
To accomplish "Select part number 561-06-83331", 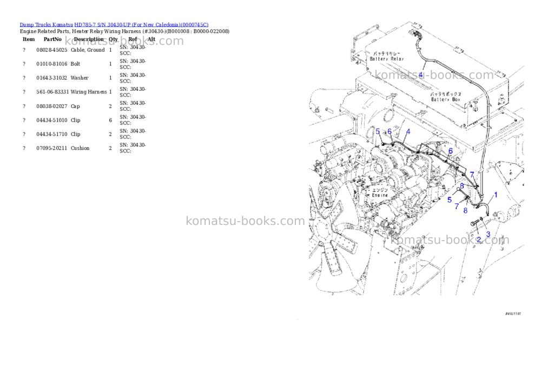I will pyautogui.click(x=52, y=92).
